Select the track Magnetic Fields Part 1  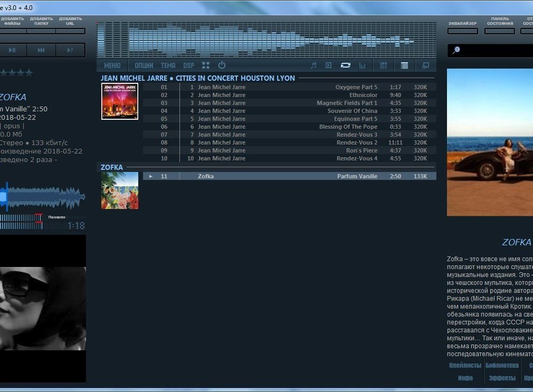click(290, 103)
